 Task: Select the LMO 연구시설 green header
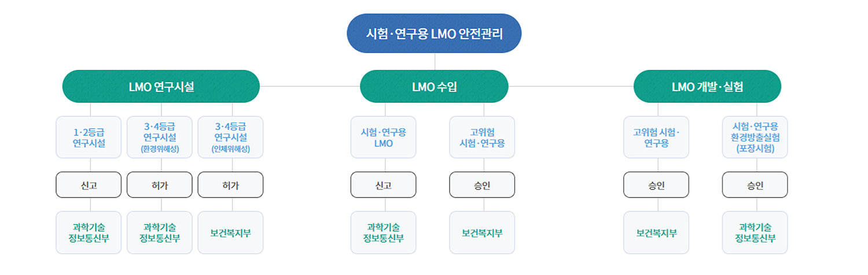point(161,87)
